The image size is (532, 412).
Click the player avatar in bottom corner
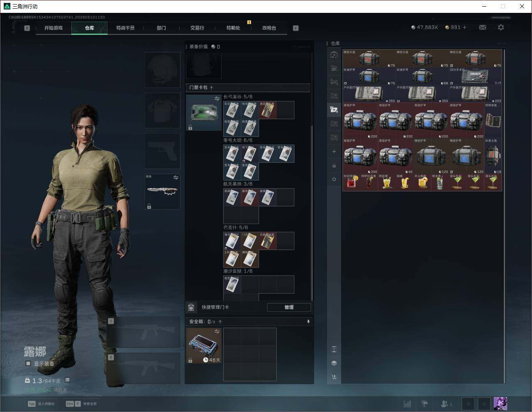(500, 404)
